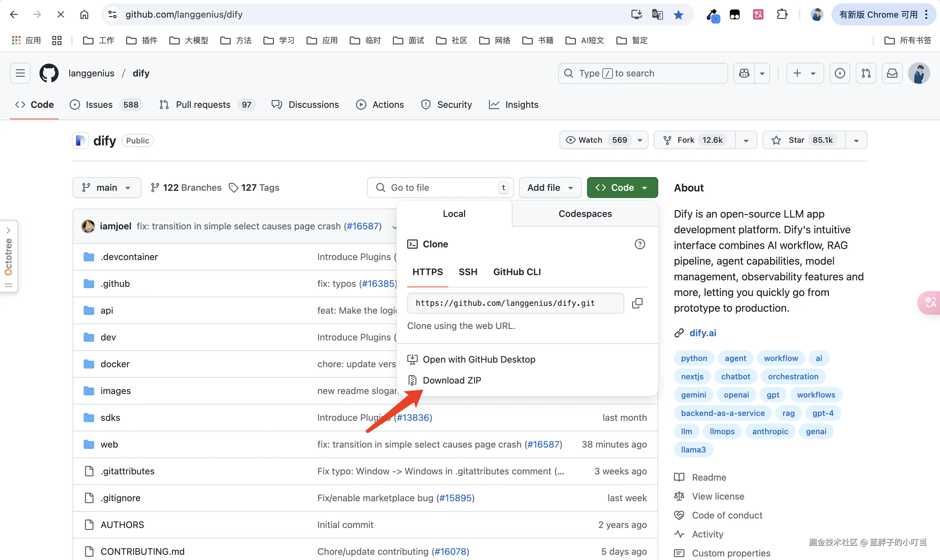Click Download ZIP
The height and width of the screenshot is (560, 940).
[451, 380]
